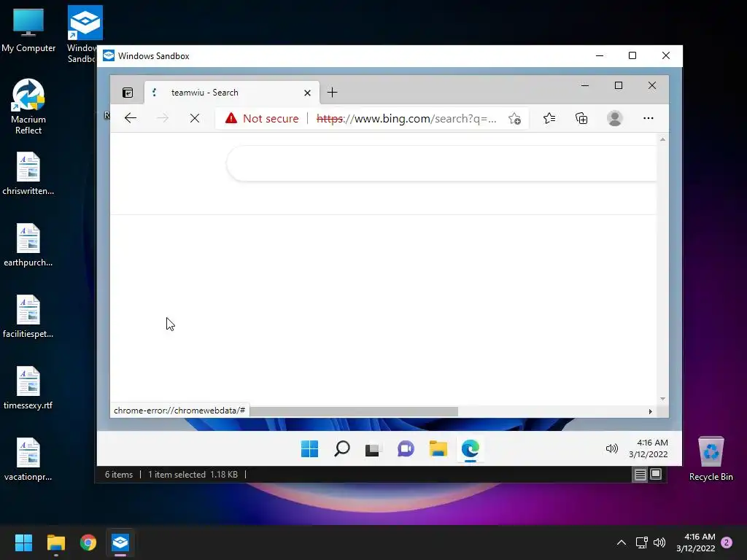
Task: Click Windows Sandbox on host taskbar
Action: [120, 542]
